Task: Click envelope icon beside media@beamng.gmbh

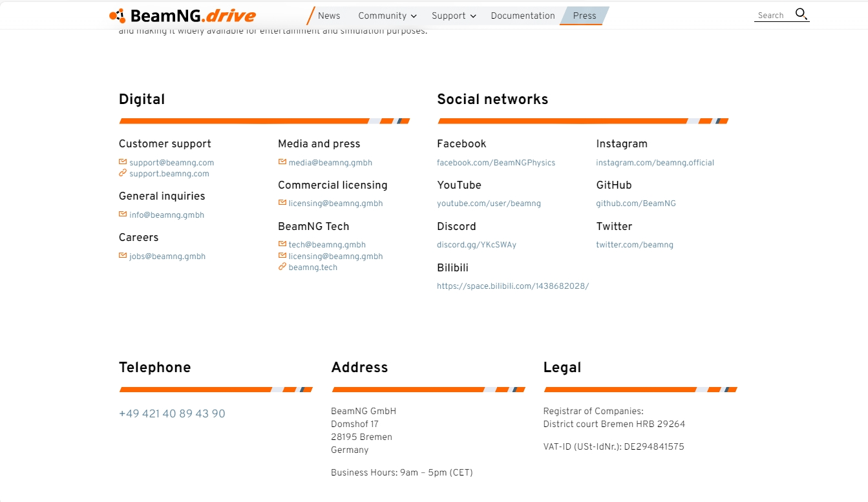Action: pos(282,162)
